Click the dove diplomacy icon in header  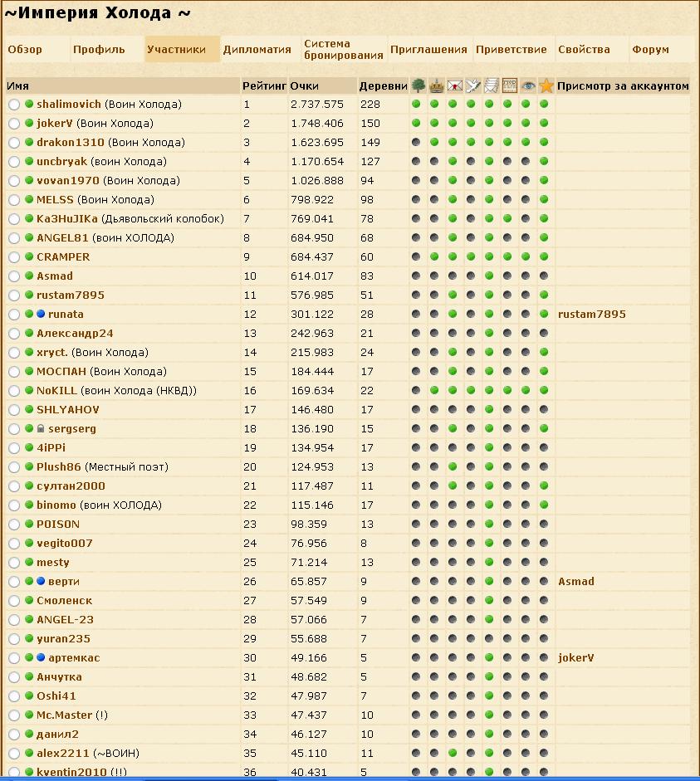pyautogui.click(x=472, y=85)
